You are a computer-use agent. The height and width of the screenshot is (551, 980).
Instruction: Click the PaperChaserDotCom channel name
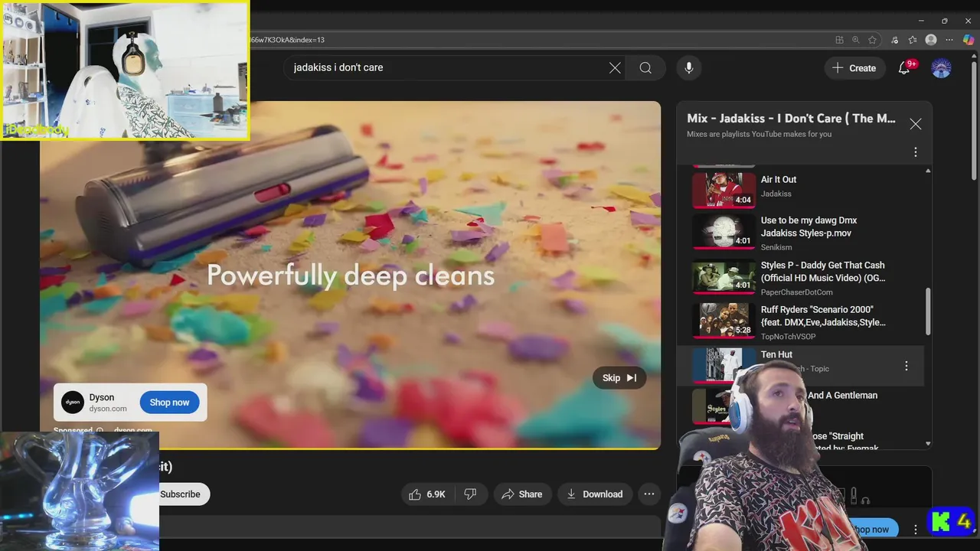tap(796, 292)
